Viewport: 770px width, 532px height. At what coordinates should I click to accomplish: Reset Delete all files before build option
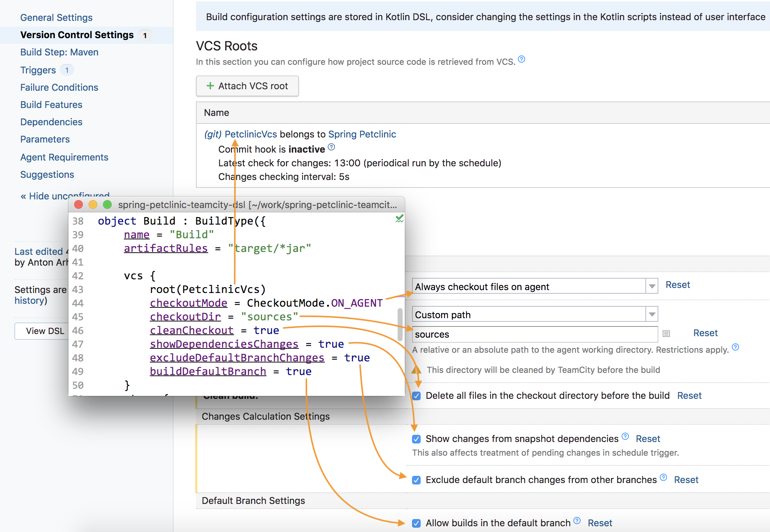(689, 396)
